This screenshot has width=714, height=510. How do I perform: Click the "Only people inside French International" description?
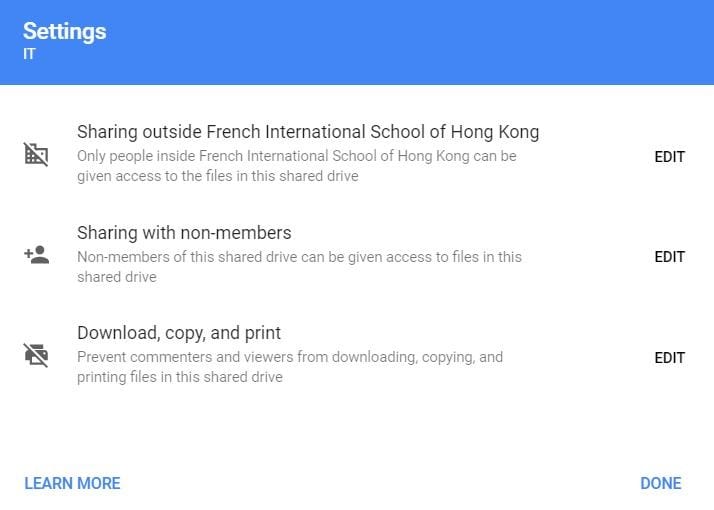[297, 157]
